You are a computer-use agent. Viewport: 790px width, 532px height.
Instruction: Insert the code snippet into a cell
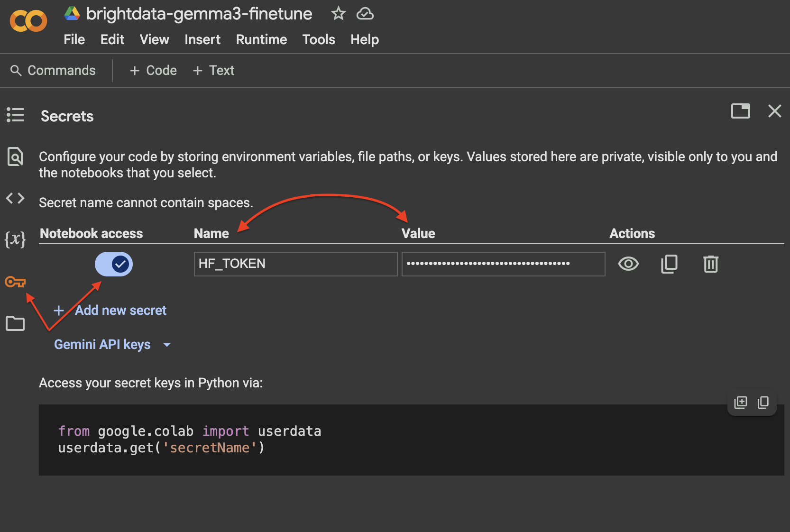tap(740, 403)
